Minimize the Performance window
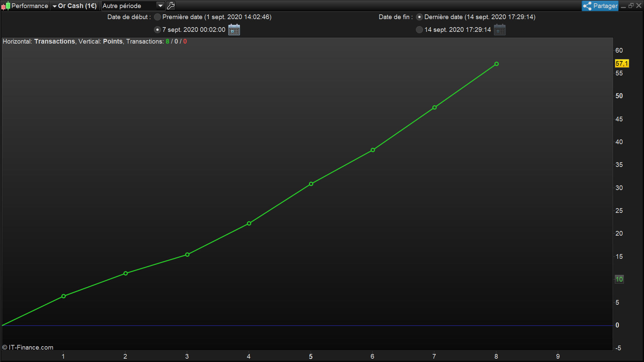This screenshot has height=362, width=644. point(623,6)
